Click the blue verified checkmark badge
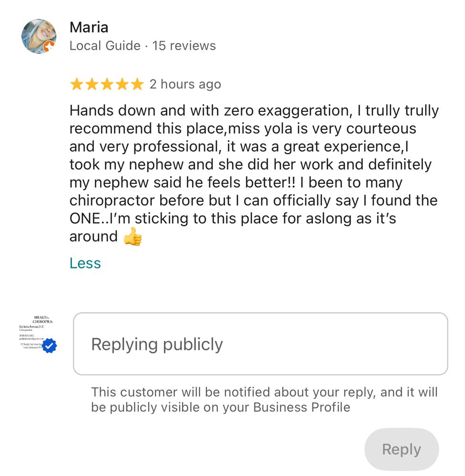 (x=50, y=346)
